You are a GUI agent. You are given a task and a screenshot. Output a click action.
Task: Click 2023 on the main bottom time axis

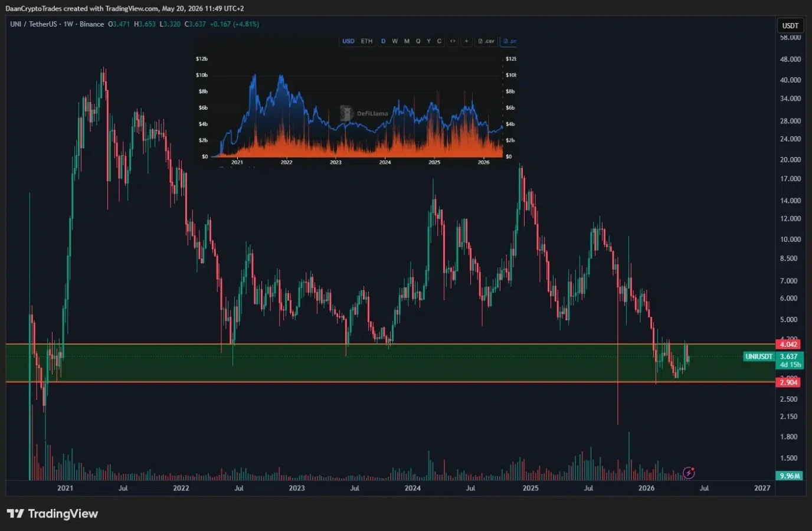(x=297, y=488)
